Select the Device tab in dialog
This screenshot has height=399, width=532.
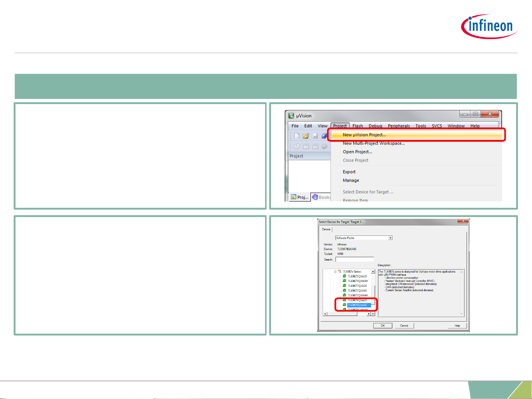click(326, 229)
